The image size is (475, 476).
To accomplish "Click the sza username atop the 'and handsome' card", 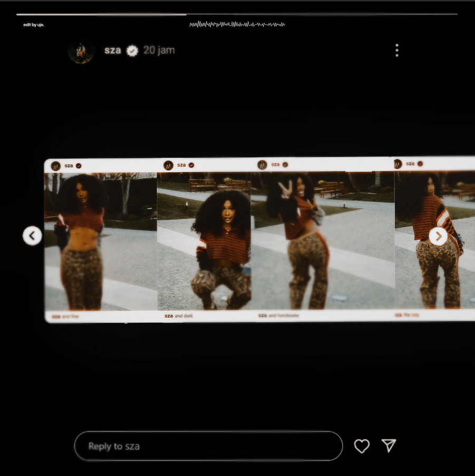I will coord(275,164).
